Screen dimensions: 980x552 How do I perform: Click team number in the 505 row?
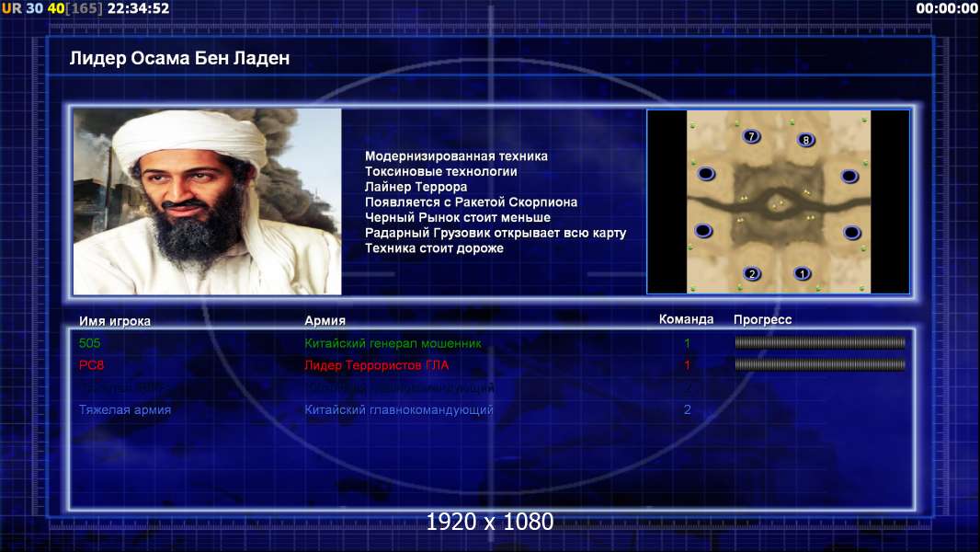click(687, 343)
